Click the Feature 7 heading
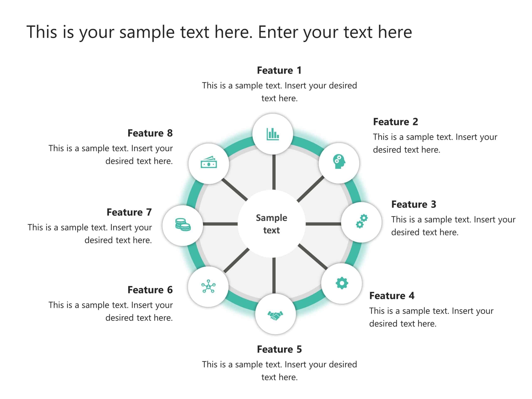 129,212
